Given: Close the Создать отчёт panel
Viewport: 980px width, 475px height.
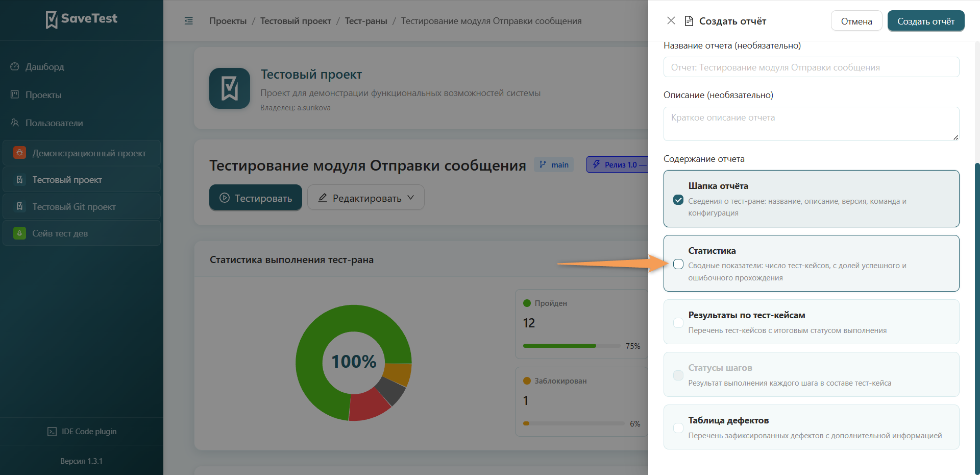Looking at the screenshot, I should [671, 20].
